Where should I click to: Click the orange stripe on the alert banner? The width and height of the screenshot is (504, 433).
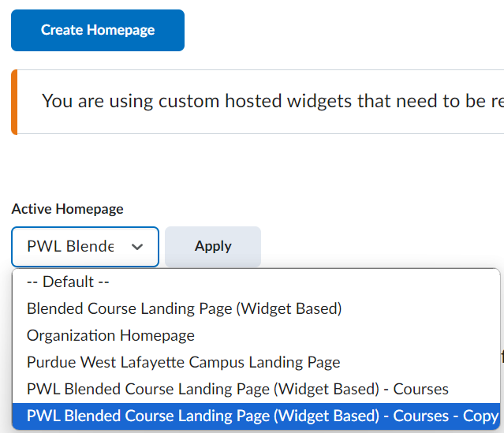coord(14,102)
